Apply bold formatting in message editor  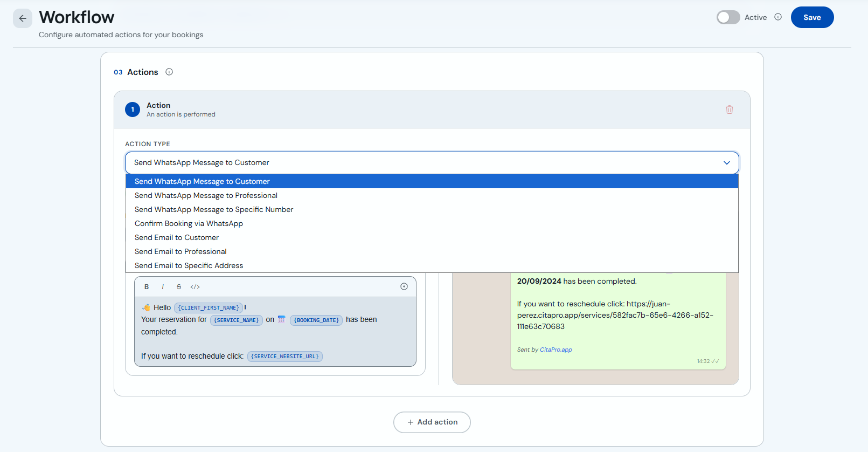point(147,287)
